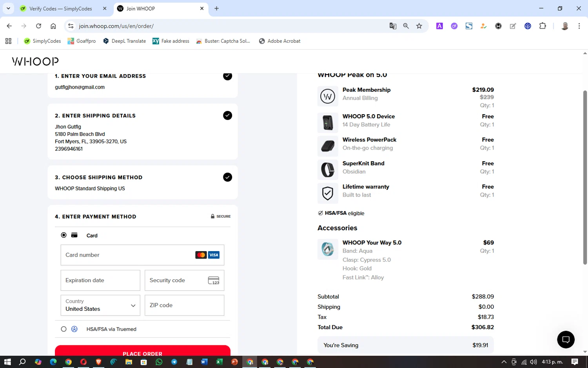
Task: Open DeepL Translate bookmark
Action: [124, 41]
